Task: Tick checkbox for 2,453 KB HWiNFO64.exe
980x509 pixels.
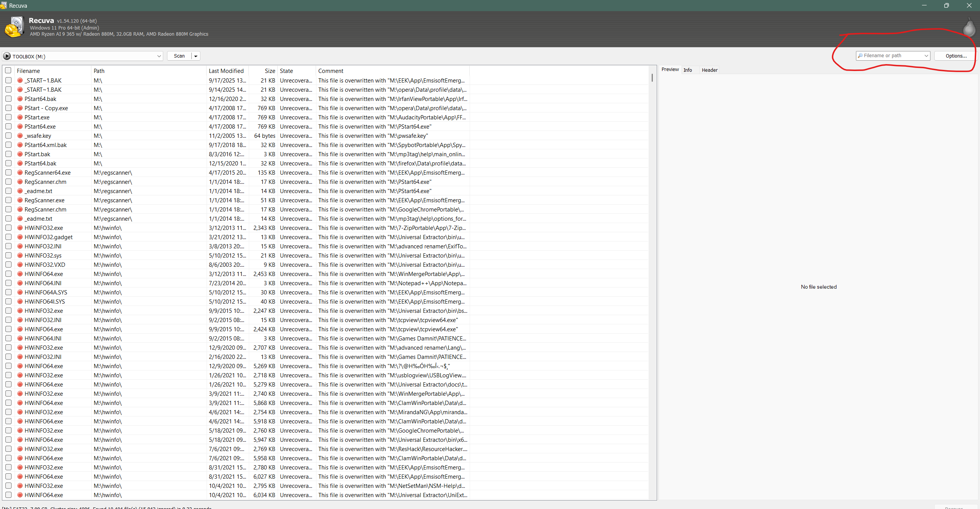Action: tap(8, 274)
